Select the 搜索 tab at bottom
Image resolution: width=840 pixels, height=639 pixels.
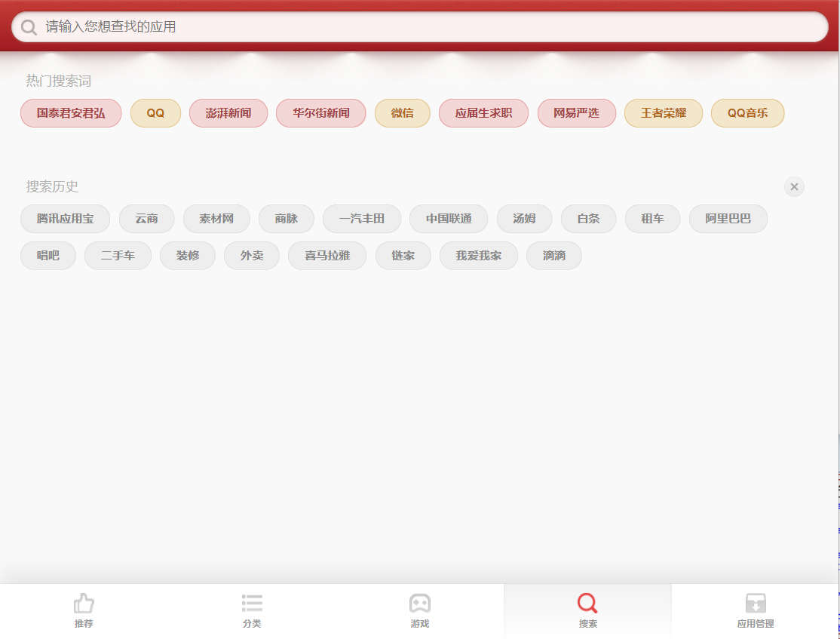[x=587, y=610]
